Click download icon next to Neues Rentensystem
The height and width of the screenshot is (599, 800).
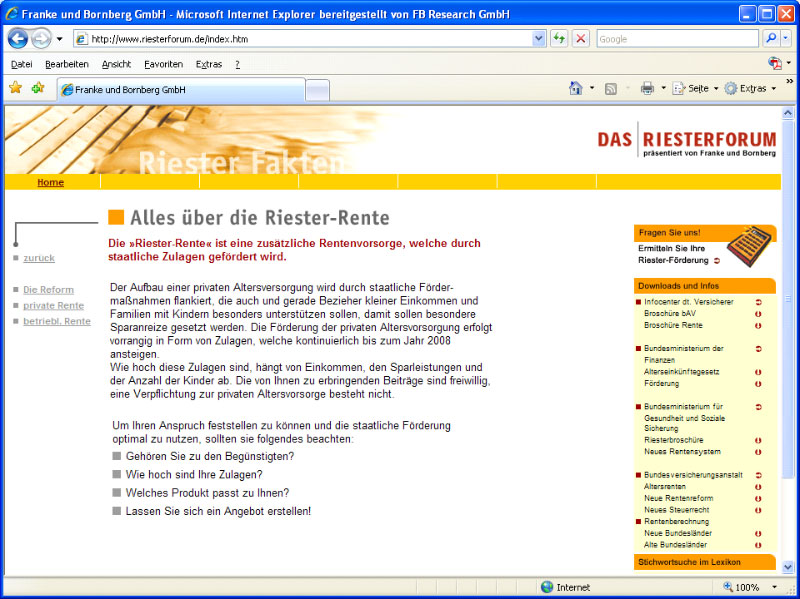coord(758,452)
